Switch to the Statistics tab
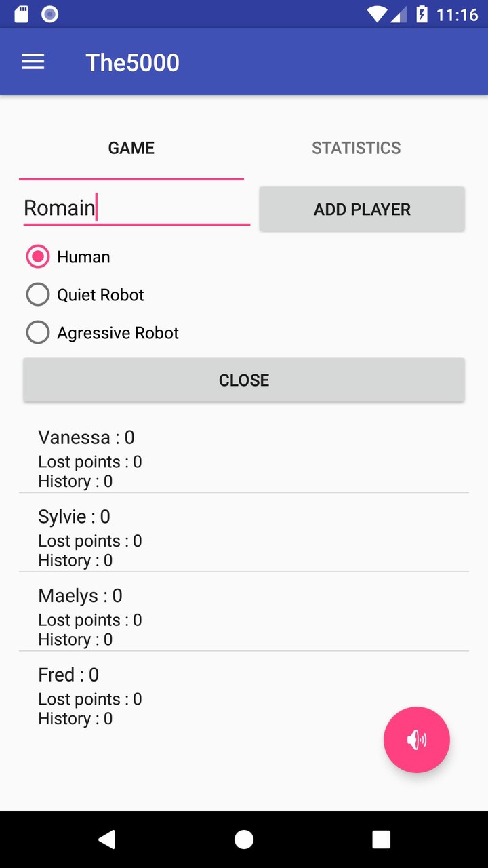This screenshot has height=868, width=488. (356, 148)
